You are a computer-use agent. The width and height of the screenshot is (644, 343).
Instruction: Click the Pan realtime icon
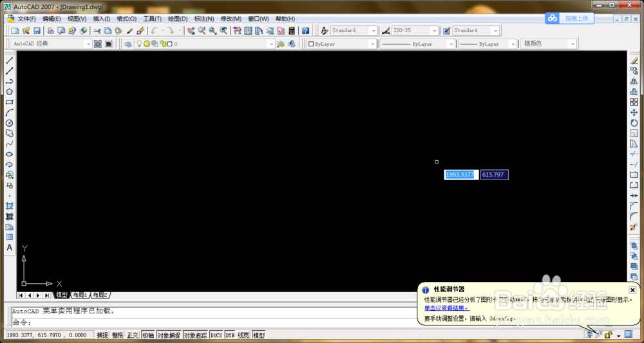[x=191, y=30]
